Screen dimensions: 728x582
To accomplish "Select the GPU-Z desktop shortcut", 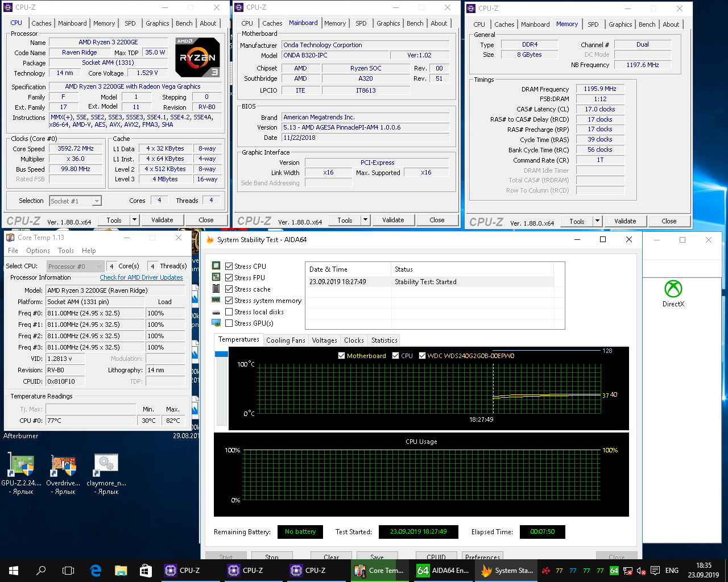I will point(21,474).
